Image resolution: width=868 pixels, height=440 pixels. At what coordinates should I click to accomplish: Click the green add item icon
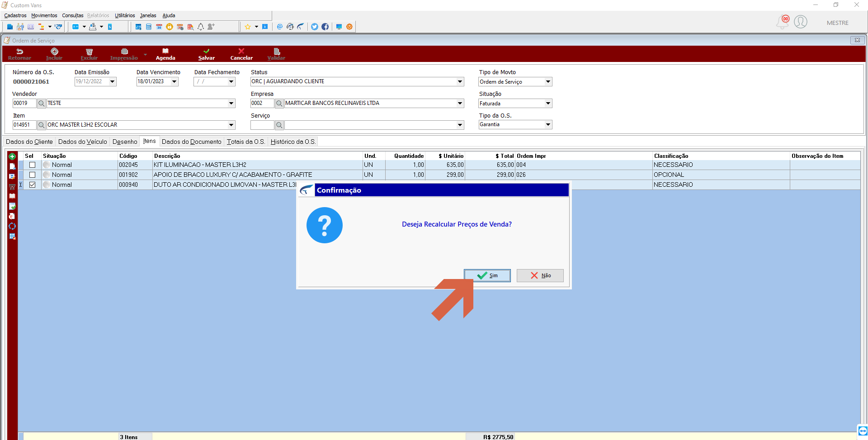(x=12, y=156)
